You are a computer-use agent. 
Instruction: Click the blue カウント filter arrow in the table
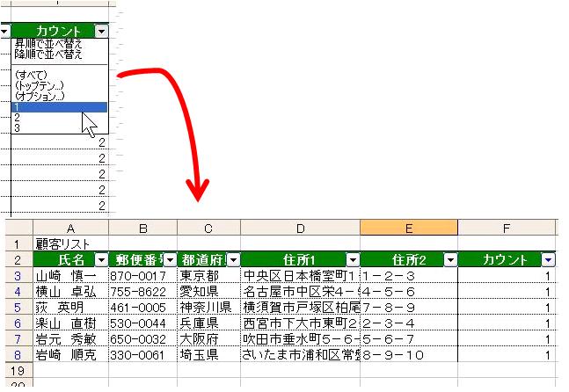coord(549,259)
